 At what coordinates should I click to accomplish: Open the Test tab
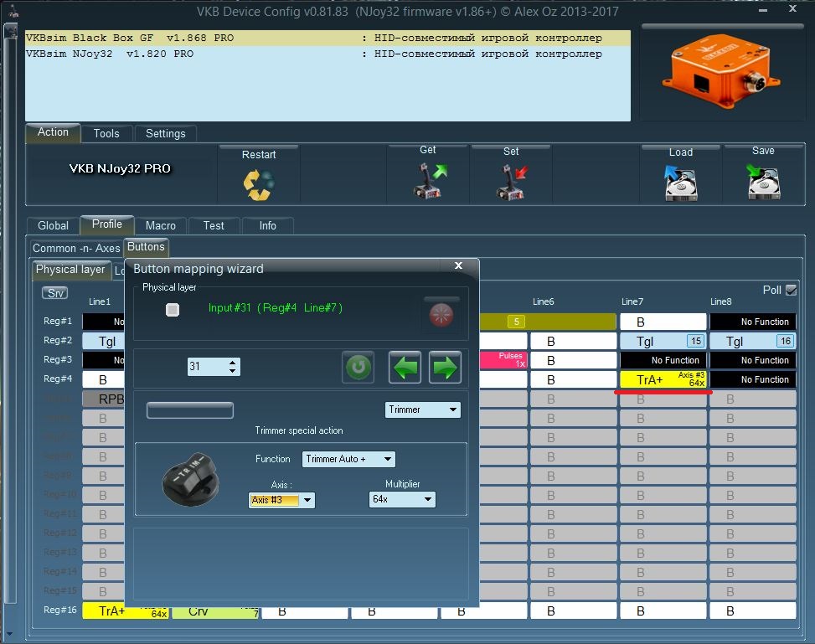click(214, 225)
